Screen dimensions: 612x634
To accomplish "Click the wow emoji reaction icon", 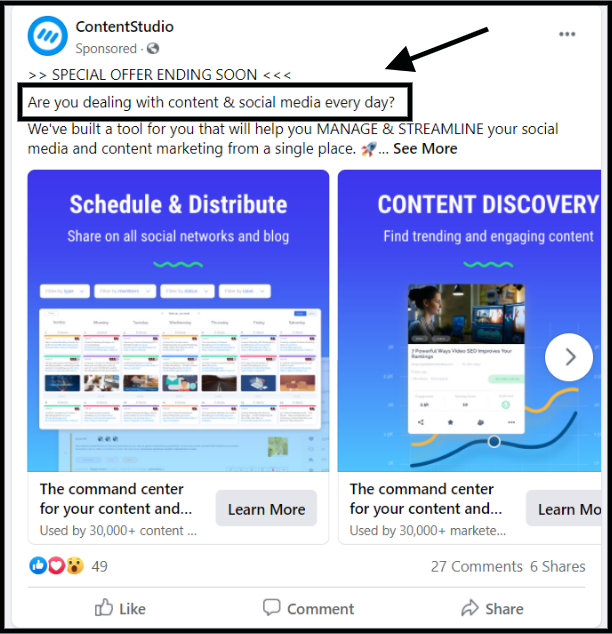I will [x=75, y=565].
